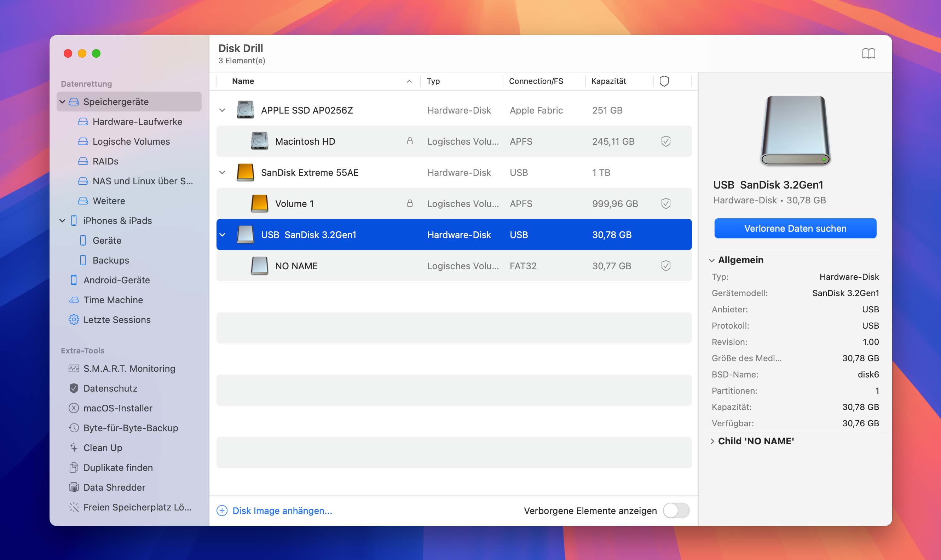Click the NO NAME volume shield icon

pos(665,266)
